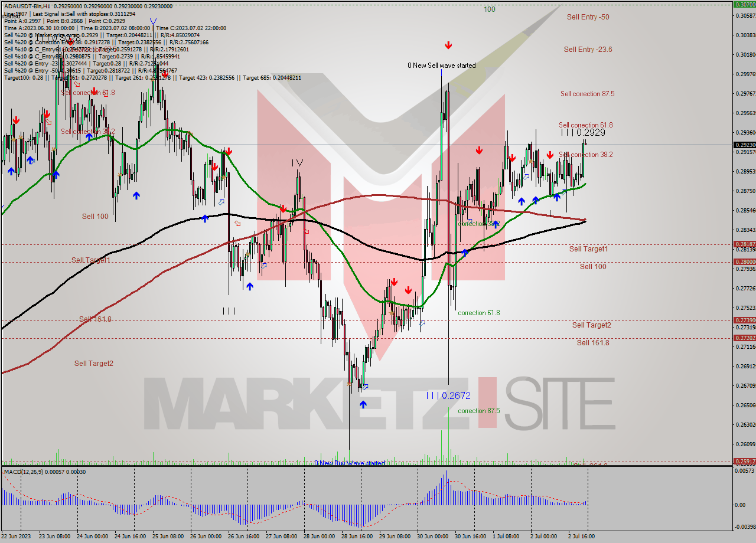Click the 28 Jun 16:00 time label
Screen dimensions: 756x543
357,536
